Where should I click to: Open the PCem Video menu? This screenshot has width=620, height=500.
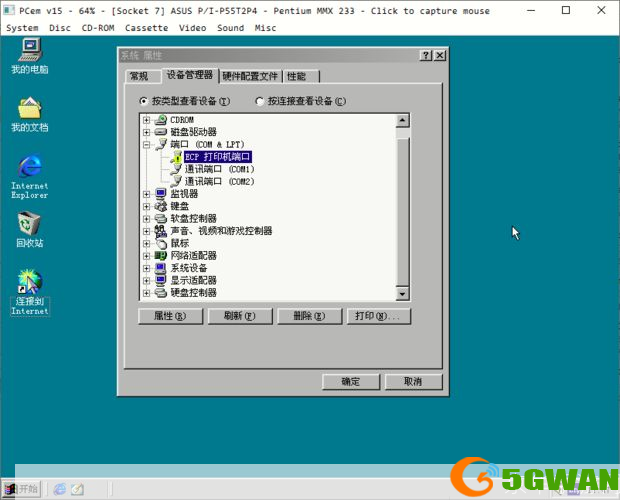192,28
